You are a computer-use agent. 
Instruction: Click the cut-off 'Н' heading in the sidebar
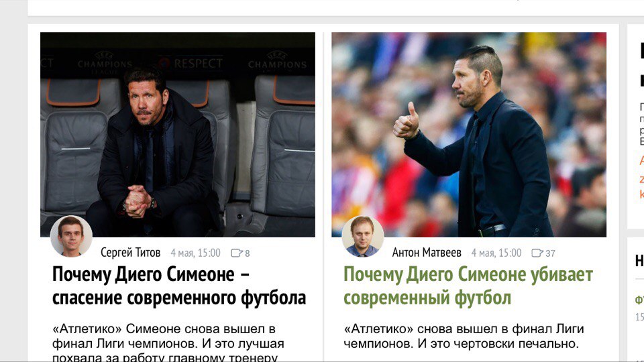click(x=639, y=261)
